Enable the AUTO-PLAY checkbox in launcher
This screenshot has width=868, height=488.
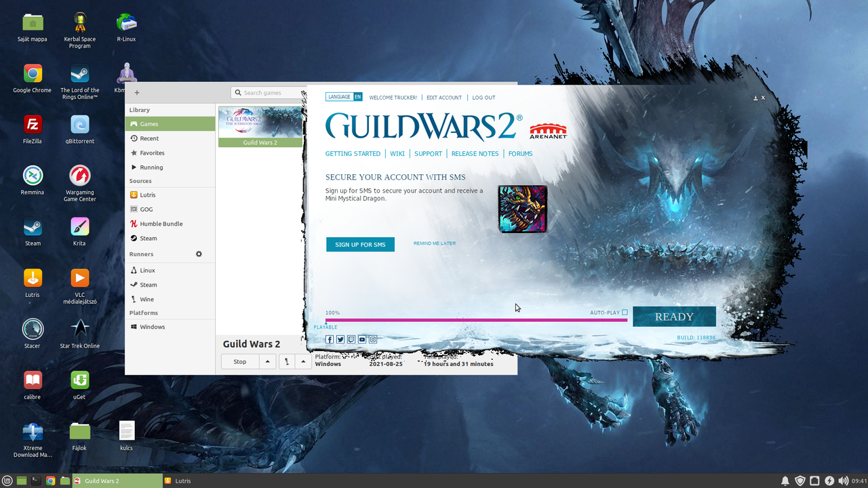coord(625,312)
